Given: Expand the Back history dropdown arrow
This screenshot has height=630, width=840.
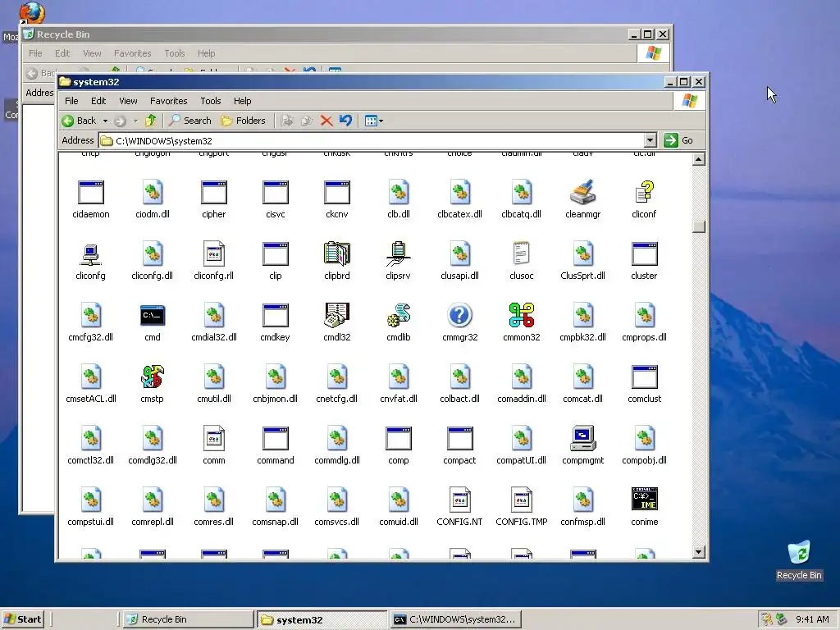Looking at the screenshot, I should tap(105, 121).
